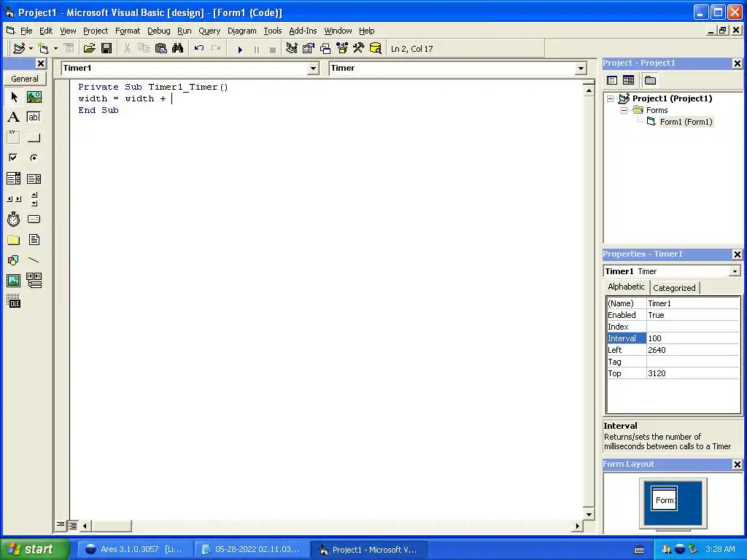This screenshot has height=560, width=747.
Task: Select the CommandButton control tool
Action: [x=34, y=138]
